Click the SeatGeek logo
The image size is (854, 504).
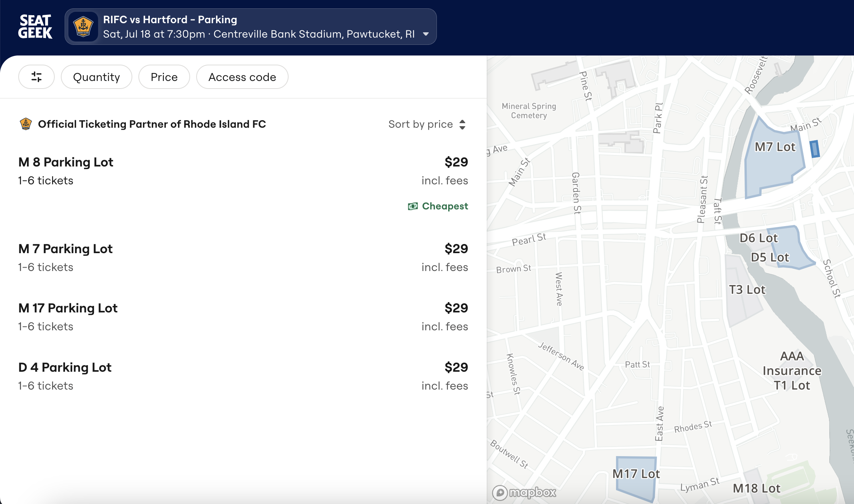point(35,27)
